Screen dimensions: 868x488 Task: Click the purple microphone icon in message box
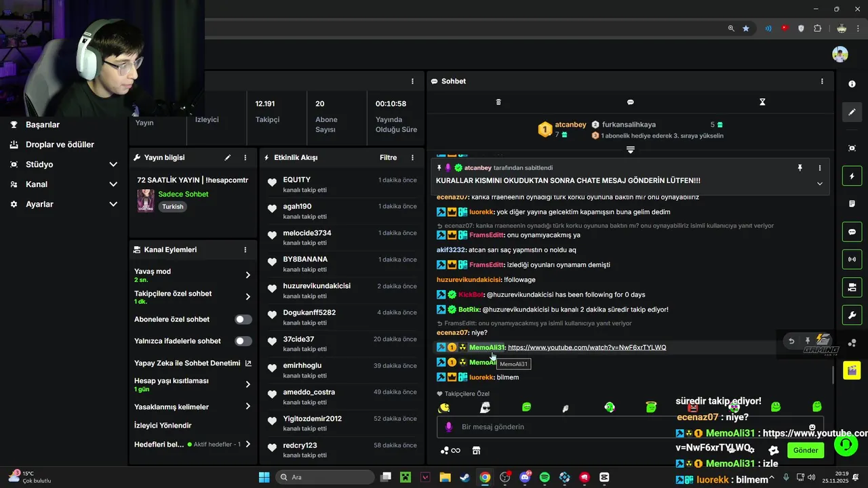click(448, 427)
